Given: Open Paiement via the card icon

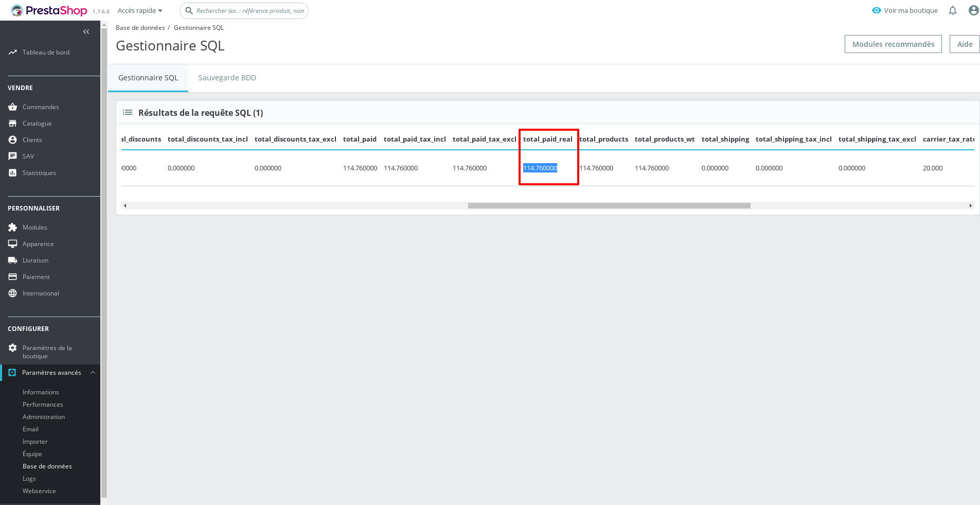Looking at the screenshot, I should click(x=12, y=276).
